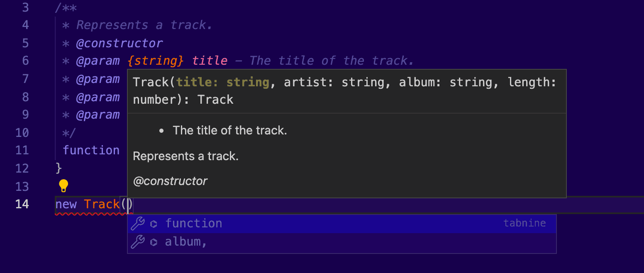Screen dimensions: 644x273
Task: Click the italic "@constructor" text in the signature popup
Action: 170,181
